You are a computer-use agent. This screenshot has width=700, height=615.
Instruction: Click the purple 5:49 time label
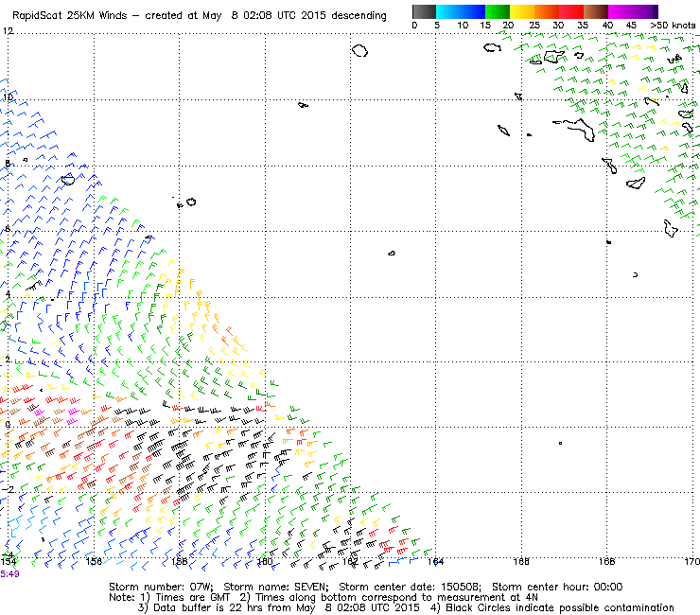pos(9,573)
